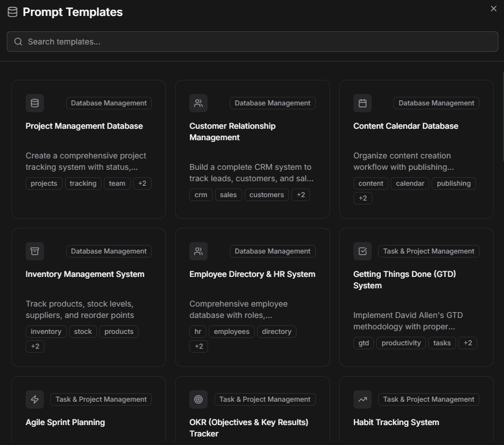
Task: Click Task & Project Management badge on Habit Tracking card
Action: pyautogui.click(x=429, y=399)
